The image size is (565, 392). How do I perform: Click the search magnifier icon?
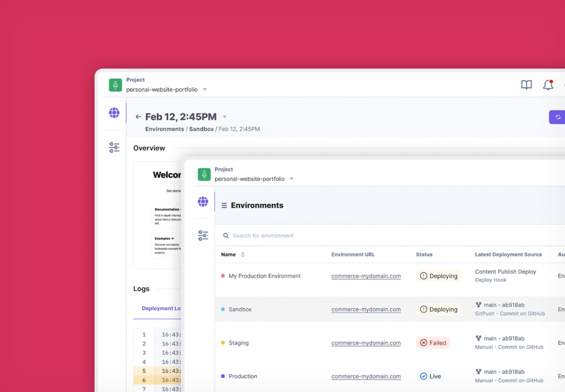pos(226,235)
